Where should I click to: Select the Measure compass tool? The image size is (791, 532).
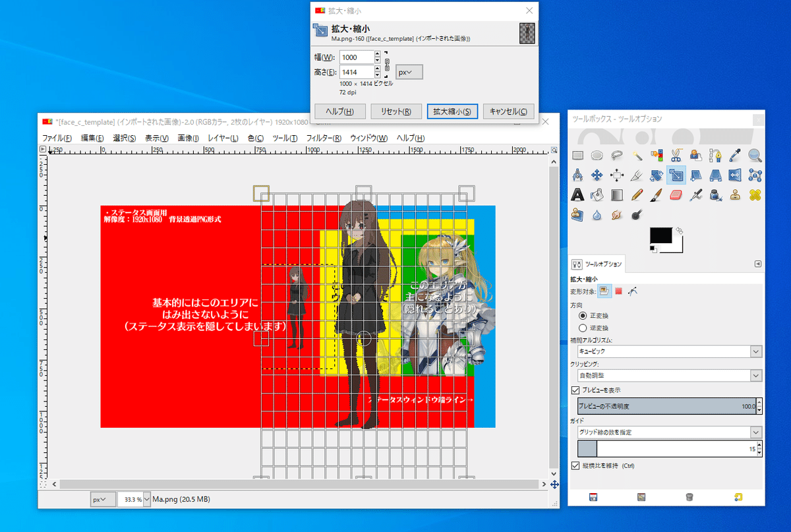coord(577,175)
